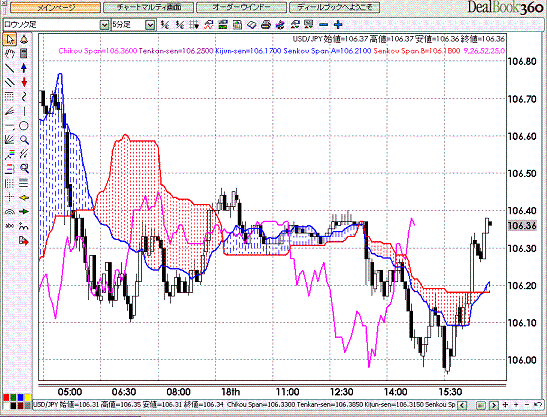Click the Chikou Span=106.3600 legend text
The image size is (547, 417).
tap(98, 51)
